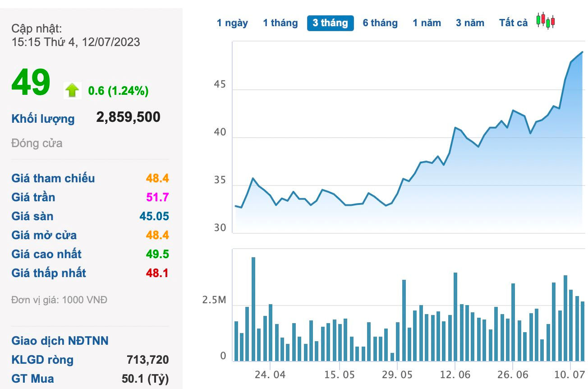
Task: Click the 'KLGD ròng' label
Action: 42,360
